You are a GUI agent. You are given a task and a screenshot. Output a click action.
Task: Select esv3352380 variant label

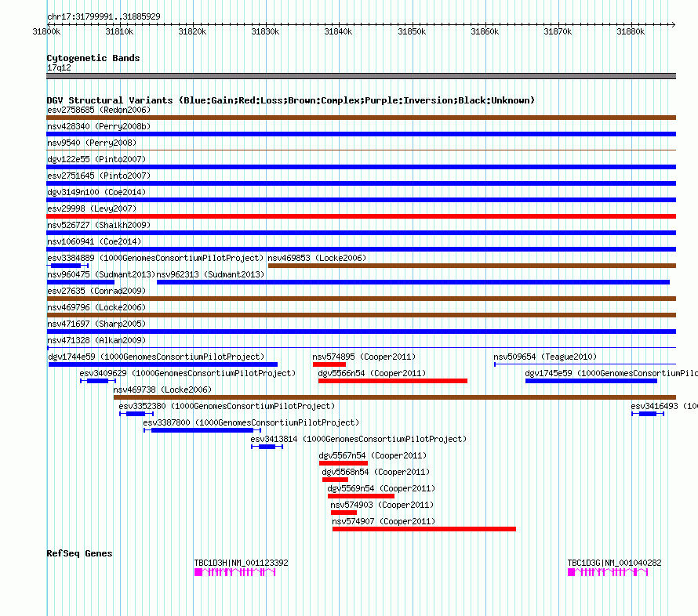coord(227,406)
